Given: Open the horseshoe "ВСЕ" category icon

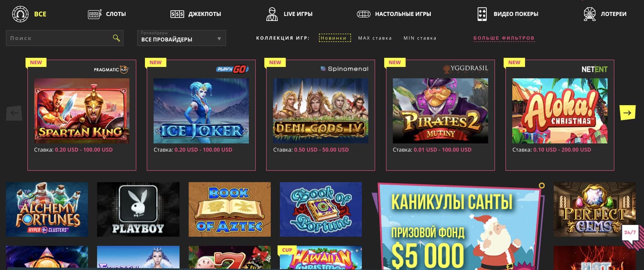Looking at the screenshot, I should tap(21, 14).
